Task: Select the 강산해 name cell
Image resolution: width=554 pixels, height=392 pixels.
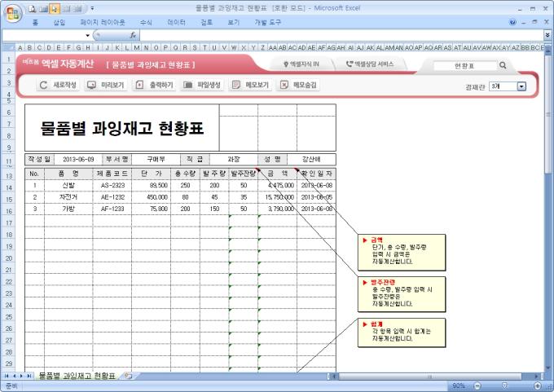Action: (311, 160)
